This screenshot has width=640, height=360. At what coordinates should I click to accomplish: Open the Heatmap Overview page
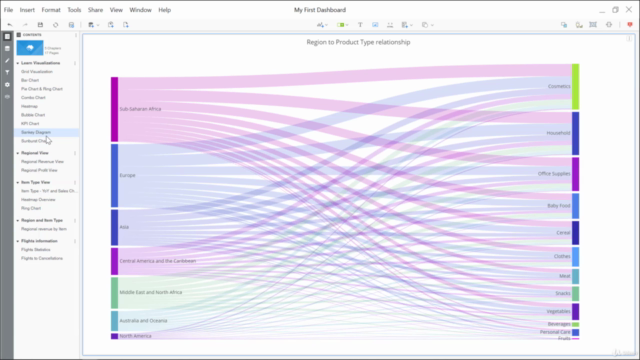click(38, 200)
